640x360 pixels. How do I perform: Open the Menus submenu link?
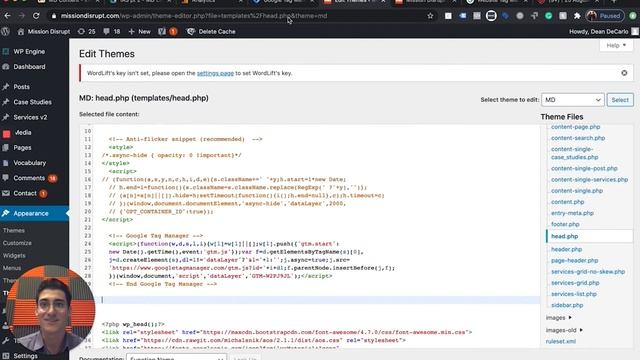[x=12, y=268]
